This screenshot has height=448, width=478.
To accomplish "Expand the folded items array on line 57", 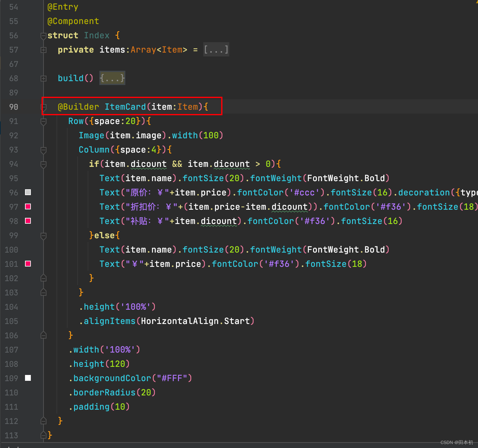I will coord(44,50).
